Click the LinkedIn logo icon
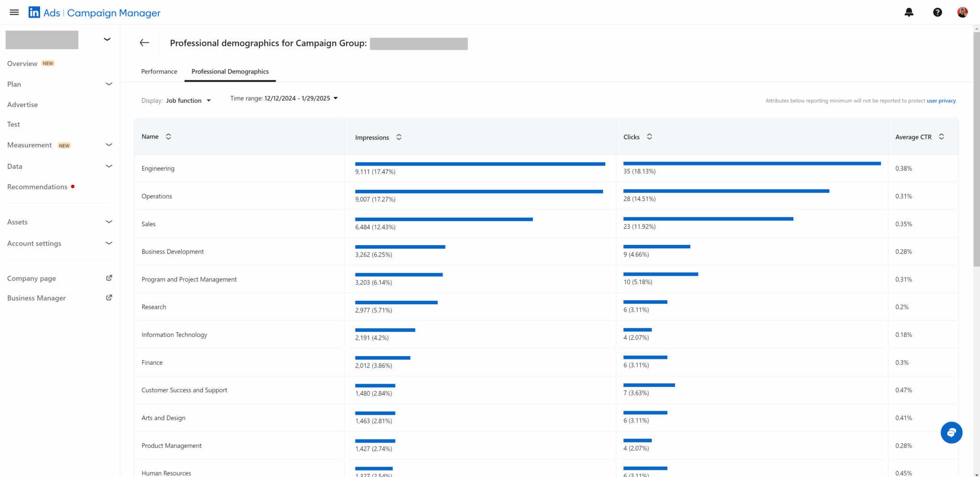This screenshot has width=980, height=477. tap(34, 12)
